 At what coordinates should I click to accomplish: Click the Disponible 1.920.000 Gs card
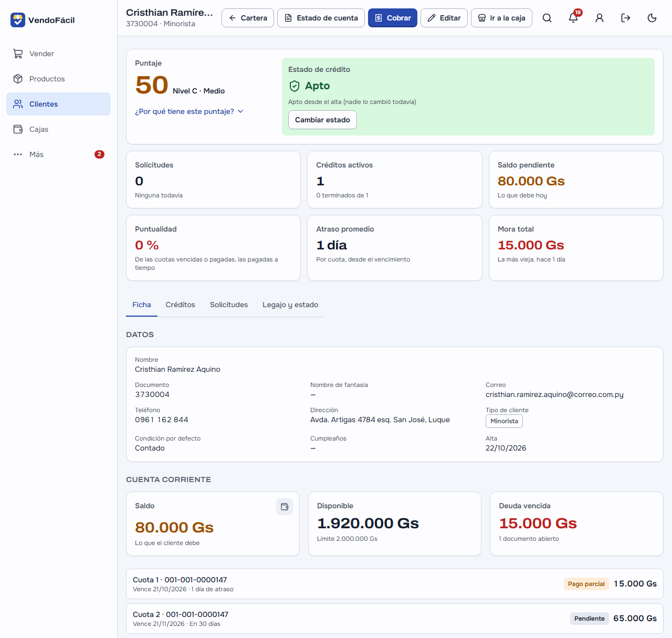point(395,524)
